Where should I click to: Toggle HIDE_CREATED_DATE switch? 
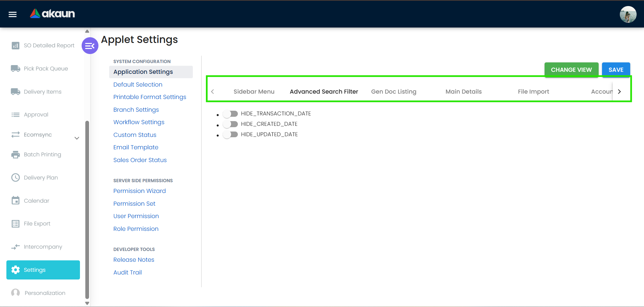pos(230,124)
